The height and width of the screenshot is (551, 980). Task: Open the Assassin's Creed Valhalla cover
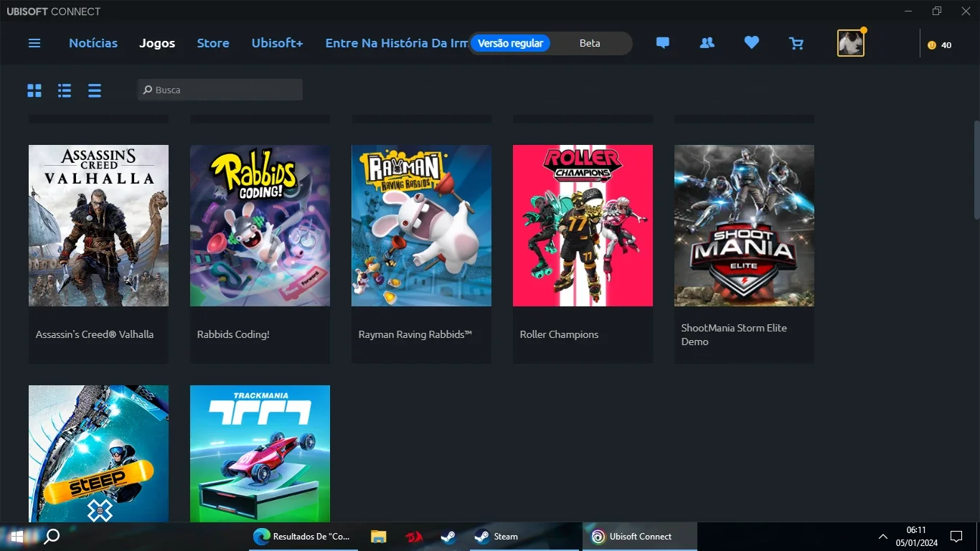(x=98, y=225)
